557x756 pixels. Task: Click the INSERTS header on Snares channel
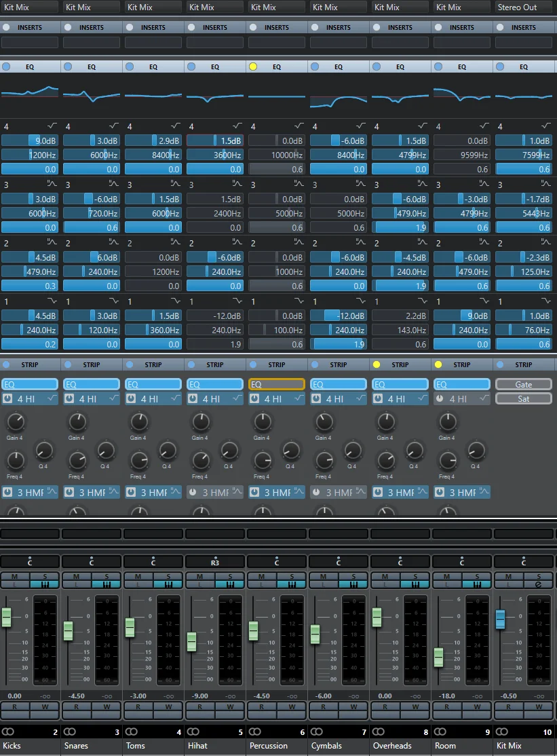[92, 27]
